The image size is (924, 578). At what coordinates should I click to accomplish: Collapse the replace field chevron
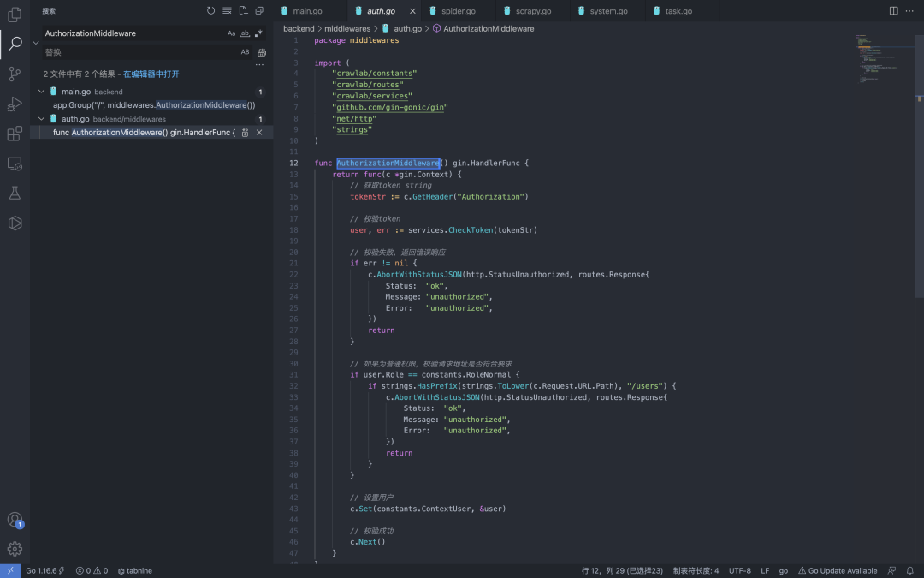click(36, 42)
